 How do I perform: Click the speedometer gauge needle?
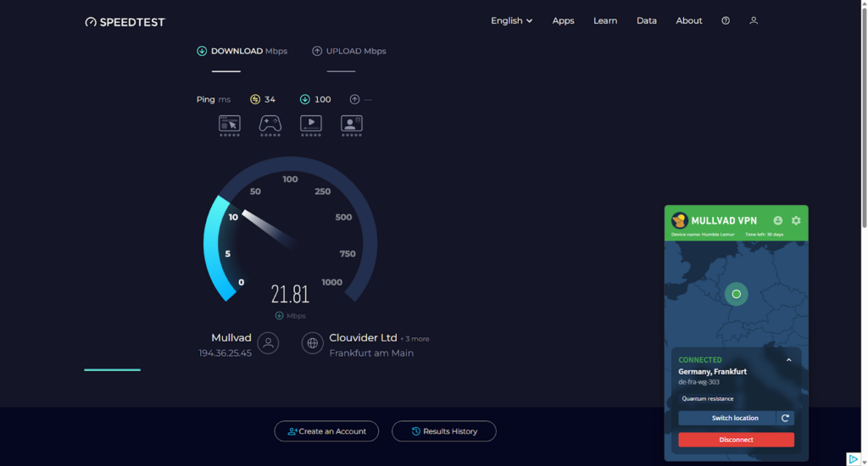point(269,228)
